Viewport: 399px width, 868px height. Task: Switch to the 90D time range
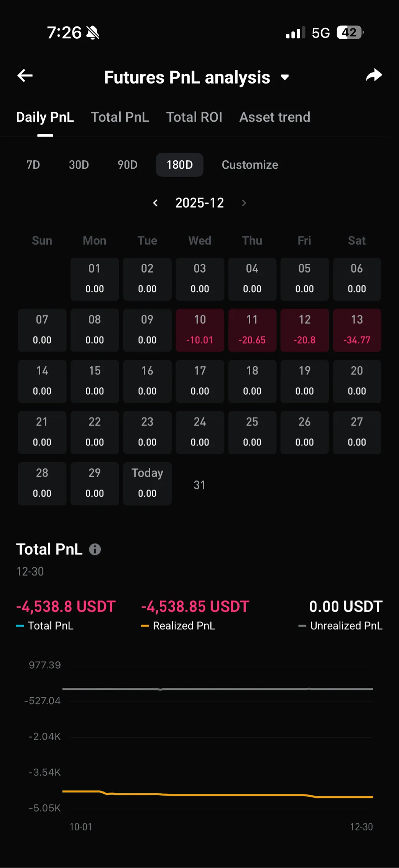point(127,165)
